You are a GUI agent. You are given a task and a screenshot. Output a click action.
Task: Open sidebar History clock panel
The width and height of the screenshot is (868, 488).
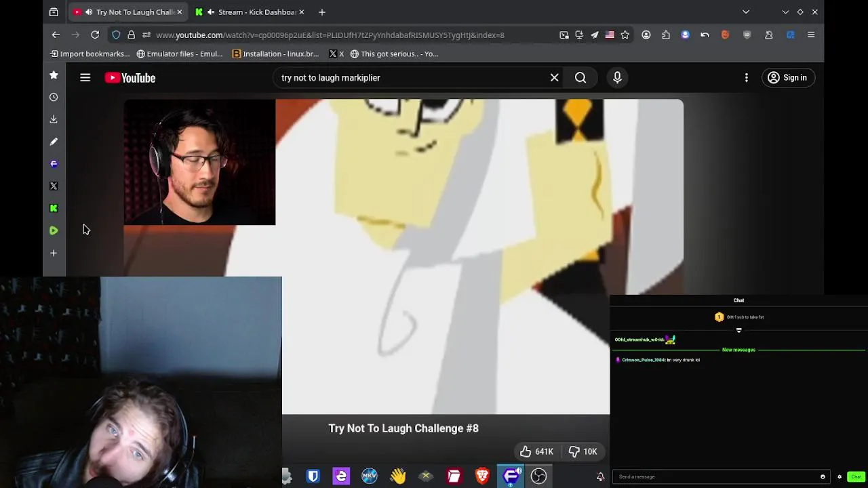click(x=54, y=97)
